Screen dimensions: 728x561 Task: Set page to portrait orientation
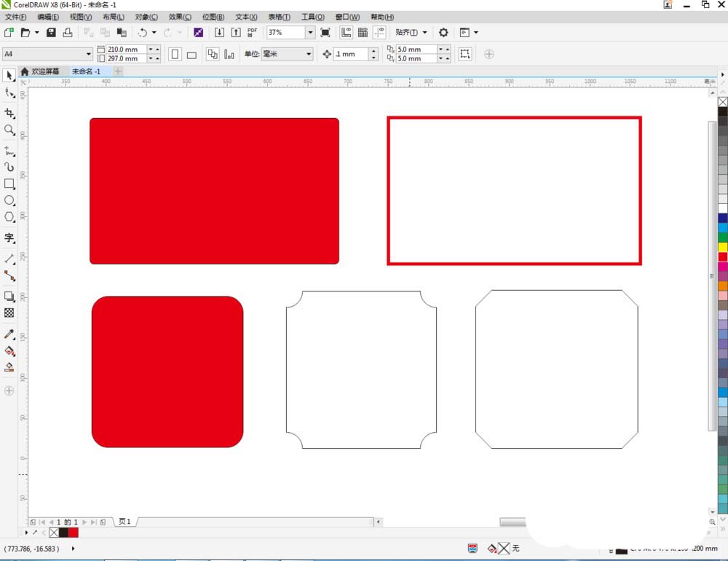[175, 55]
